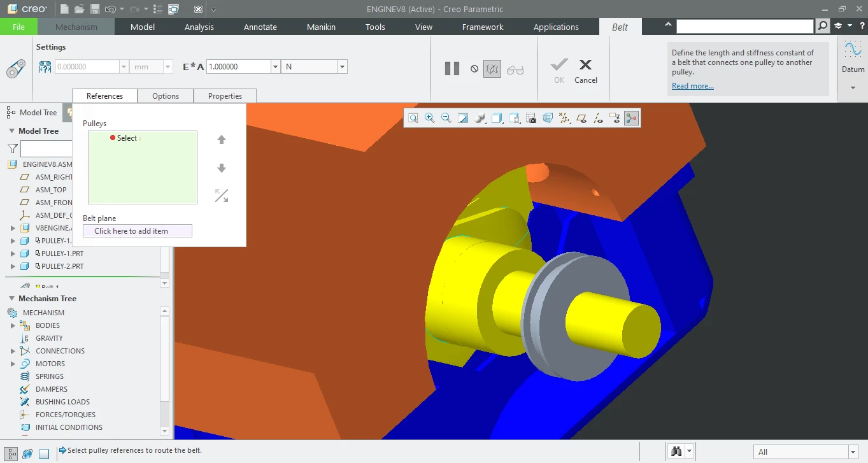Open the selection filter All dropdown

tap(853, 452)
